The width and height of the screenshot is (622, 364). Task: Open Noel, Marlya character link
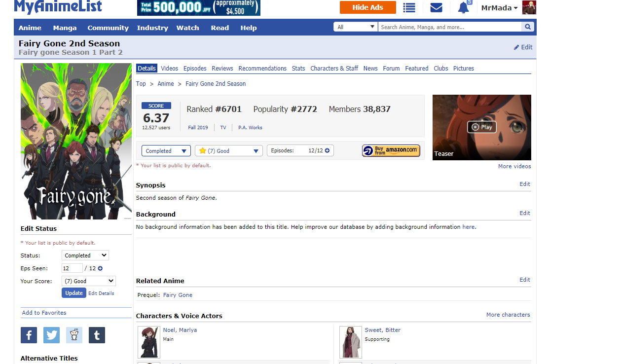[180, 330]
